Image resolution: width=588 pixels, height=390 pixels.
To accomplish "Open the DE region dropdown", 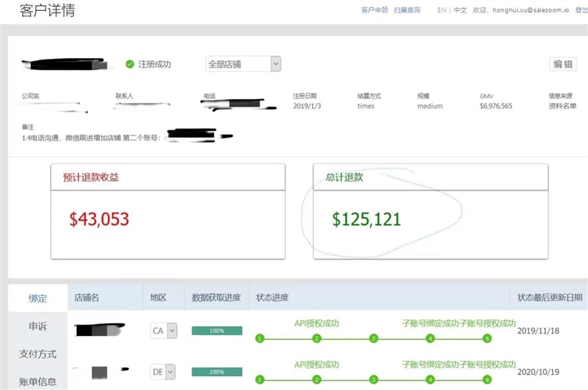I will coord(162,372).
